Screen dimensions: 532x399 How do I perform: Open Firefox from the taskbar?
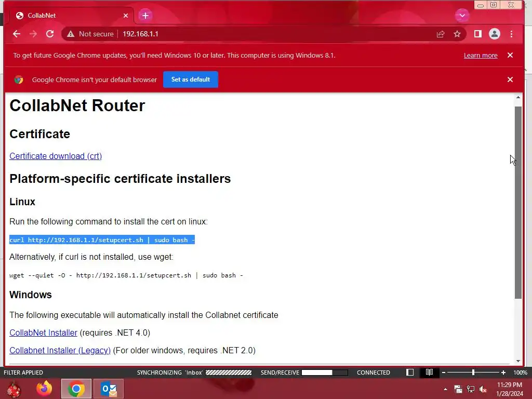45,389
